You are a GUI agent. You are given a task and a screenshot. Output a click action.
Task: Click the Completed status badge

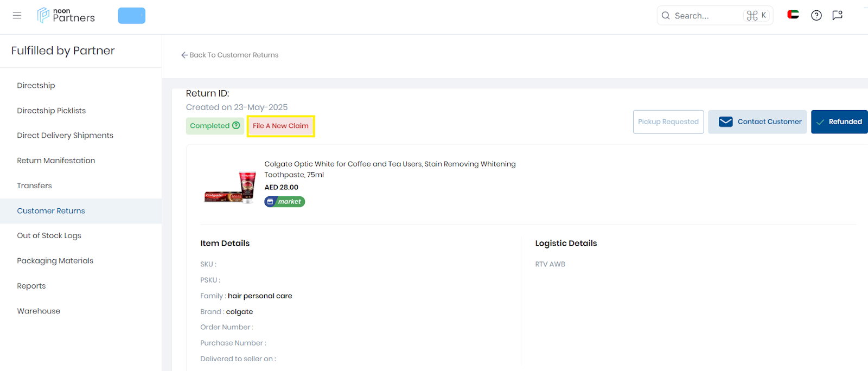tap(215, 125)
